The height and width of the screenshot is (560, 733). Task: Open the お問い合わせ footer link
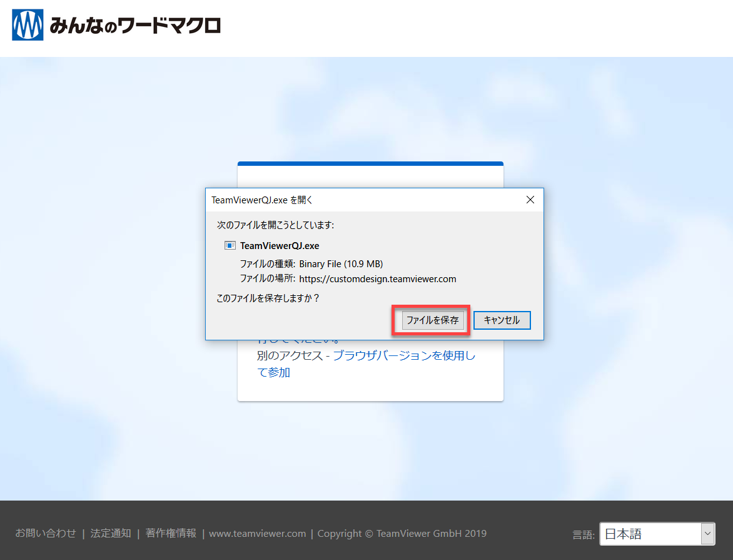46,534
